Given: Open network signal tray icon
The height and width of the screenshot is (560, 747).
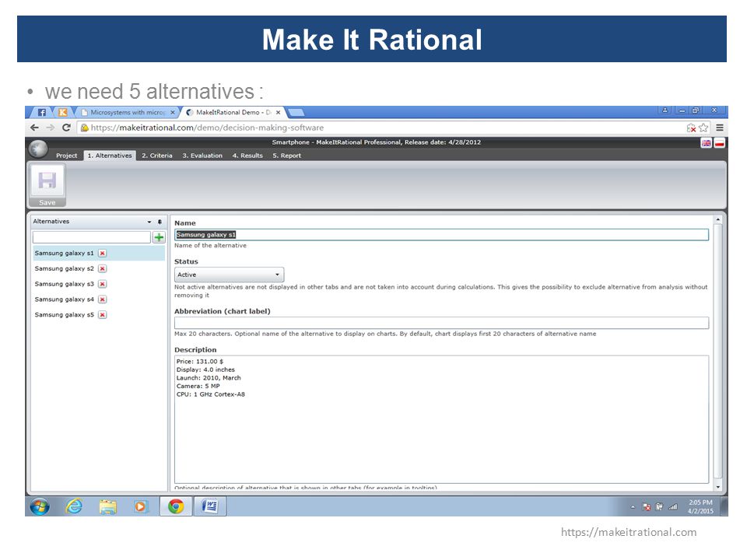Looking at the screenshot, I should click(x=672, y=507).
